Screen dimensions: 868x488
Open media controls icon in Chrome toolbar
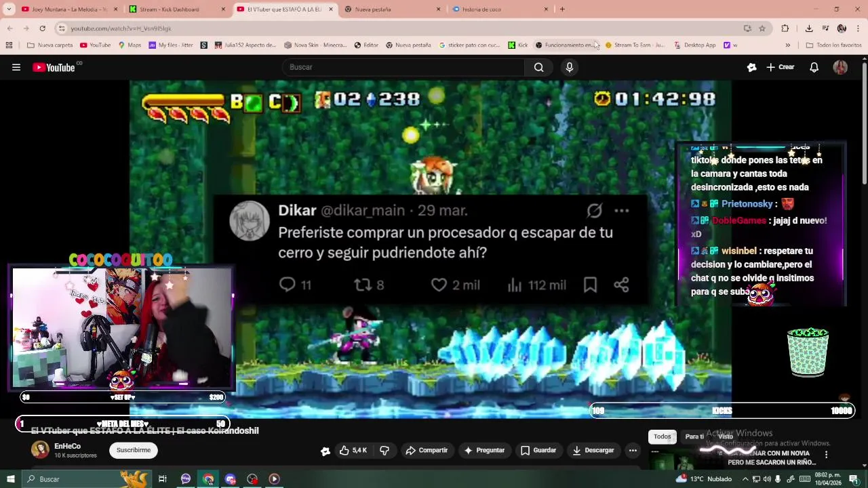[825, 28]
